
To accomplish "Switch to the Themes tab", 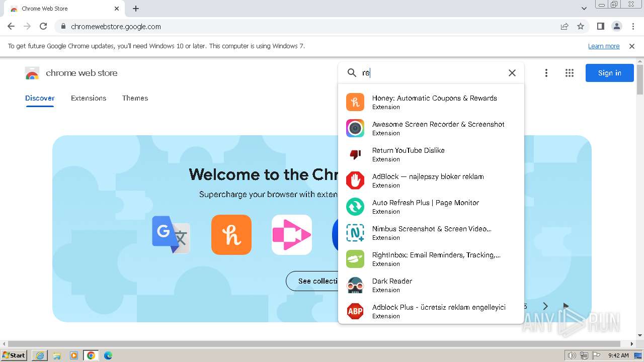I will pyautogui.click(x=135, y=98).
